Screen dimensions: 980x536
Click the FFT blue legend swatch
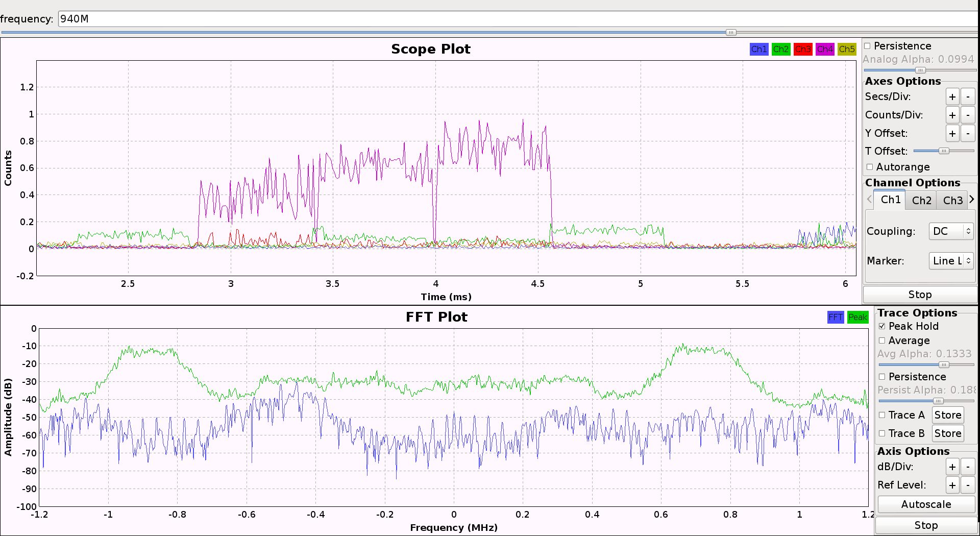point(836,317)
